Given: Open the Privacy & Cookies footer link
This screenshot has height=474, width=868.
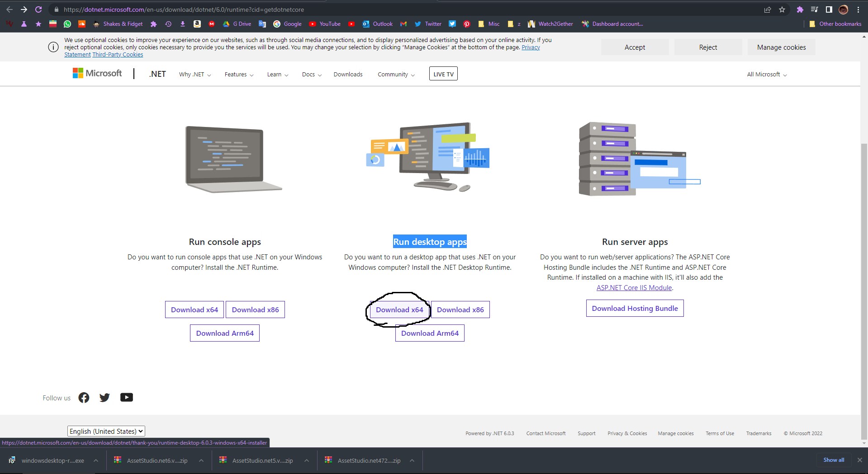Looking at the screenshot, I should click(x=627, y=433).
